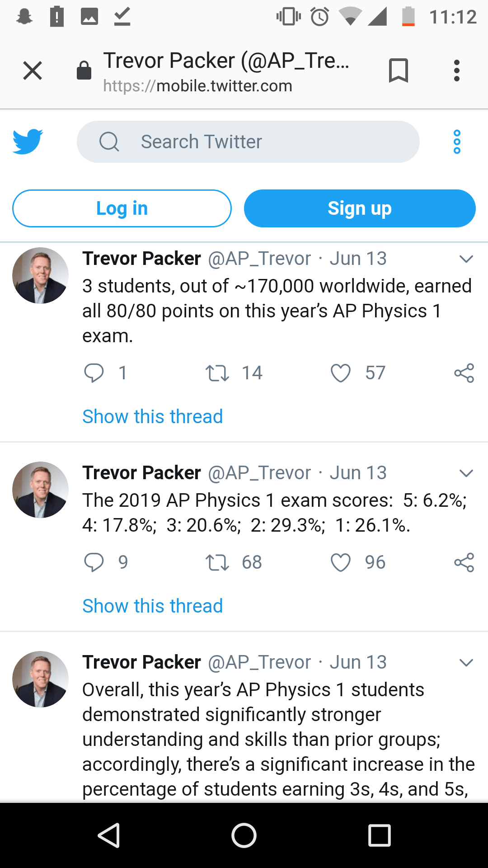This screenshot has width=488, height=868.
Task: Like the 2019 exam scores tweet
Action: [341, 562]
